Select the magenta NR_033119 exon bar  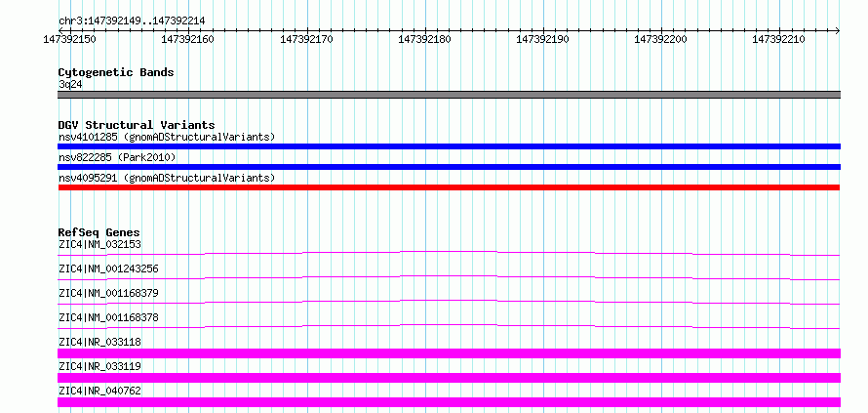click(x=449, y=378)
